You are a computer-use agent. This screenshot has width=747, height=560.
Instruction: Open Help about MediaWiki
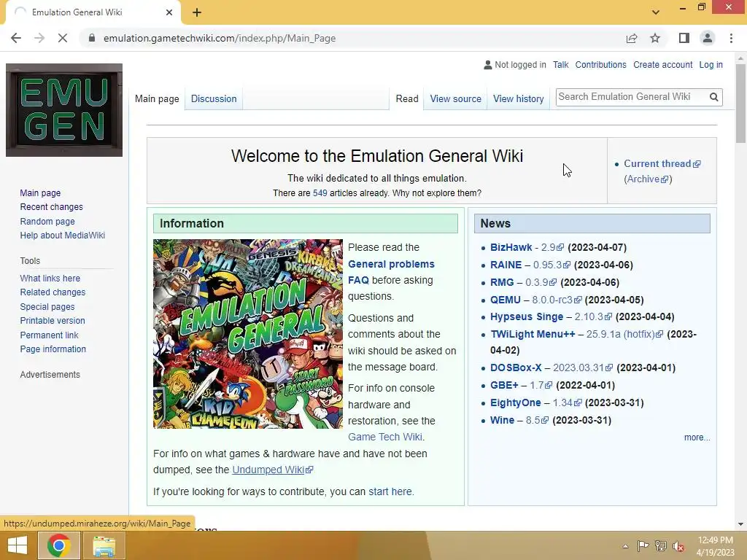click(x=63, y=236)
